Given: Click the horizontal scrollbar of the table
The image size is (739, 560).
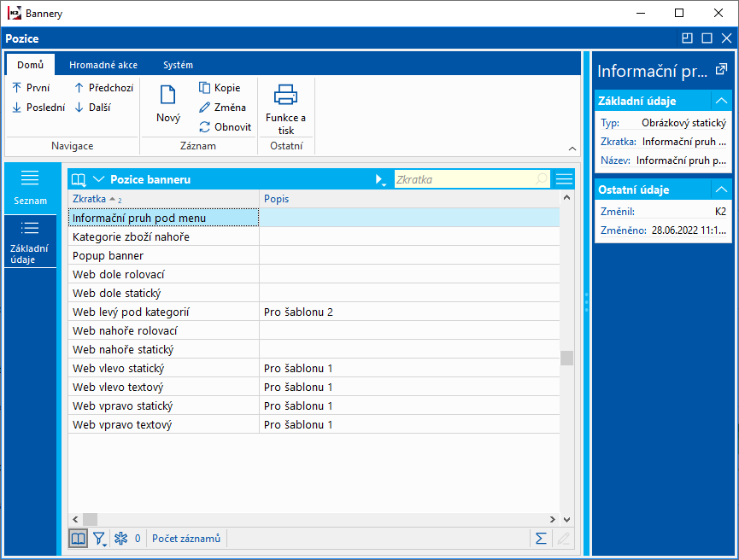Looking at the screenshot, I should 316,519.
